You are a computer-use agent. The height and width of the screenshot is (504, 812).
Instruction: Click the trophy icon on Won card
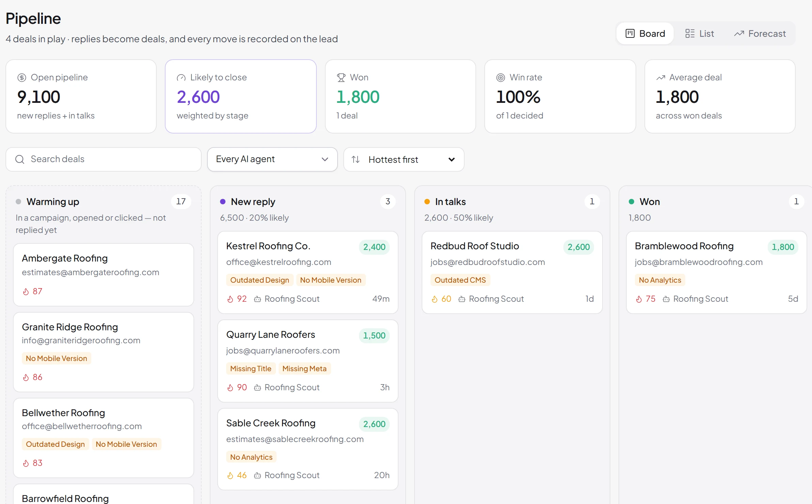coord(341,78)
